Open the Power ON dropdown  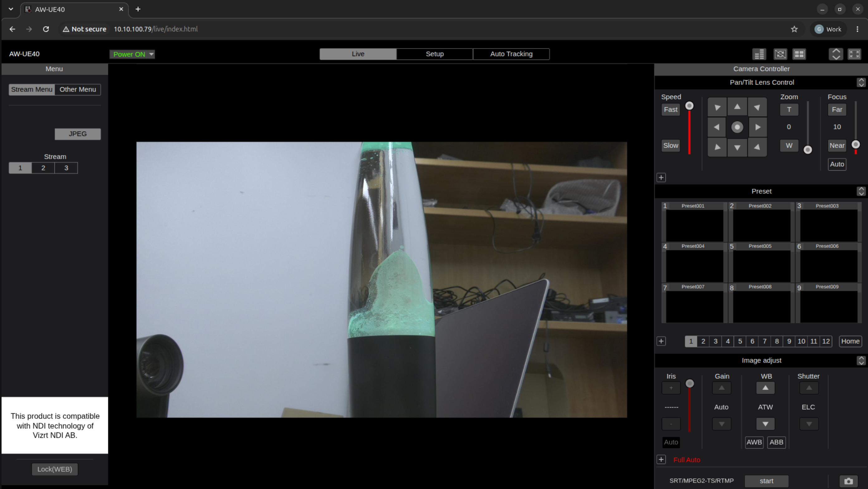[x=132, y=54]
